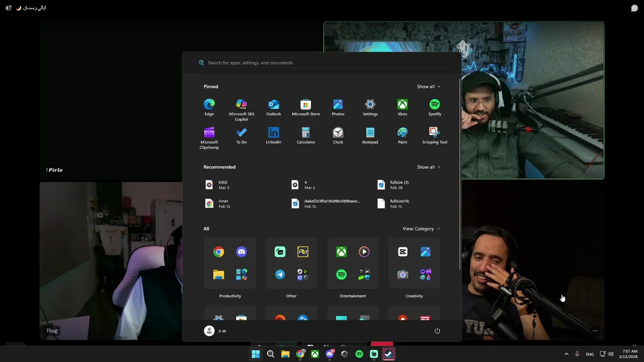The width and height of the screenshot is (644, 362).
Task: Launch Discord from Productivity category
Action: [242, 252]
